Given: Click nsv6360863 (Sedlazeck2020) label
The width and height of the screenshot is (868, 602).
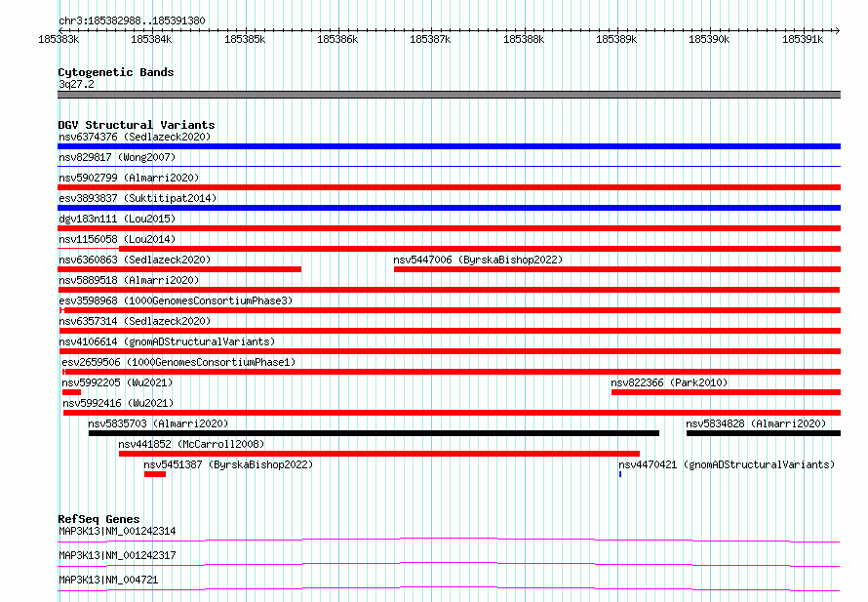Looking at the screenshot, I should click(x=135, y=260).
